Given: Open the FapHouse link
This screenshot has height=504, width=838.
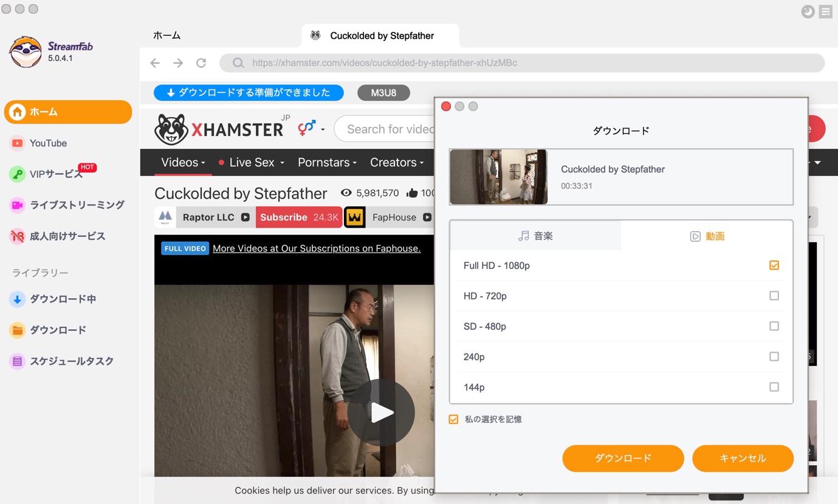Looking at the screenshot, I should pos(394,217).
